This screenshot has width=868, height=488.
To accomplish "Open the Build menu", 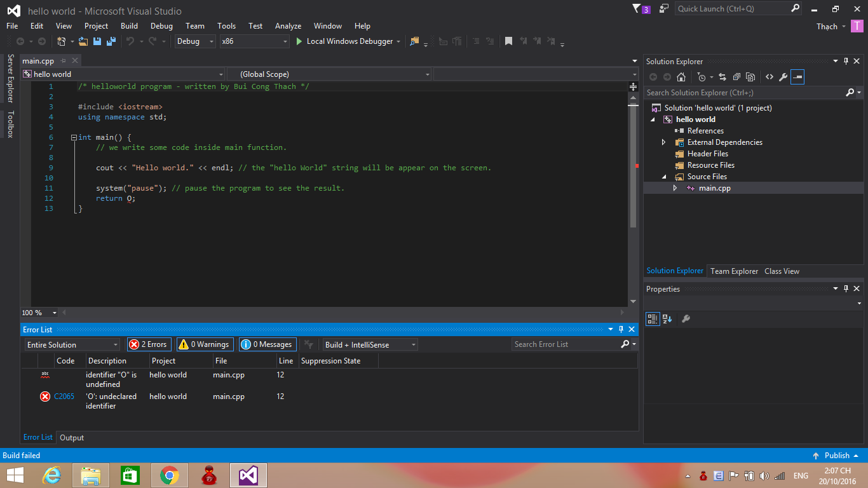I will click(x=129, y=26).
